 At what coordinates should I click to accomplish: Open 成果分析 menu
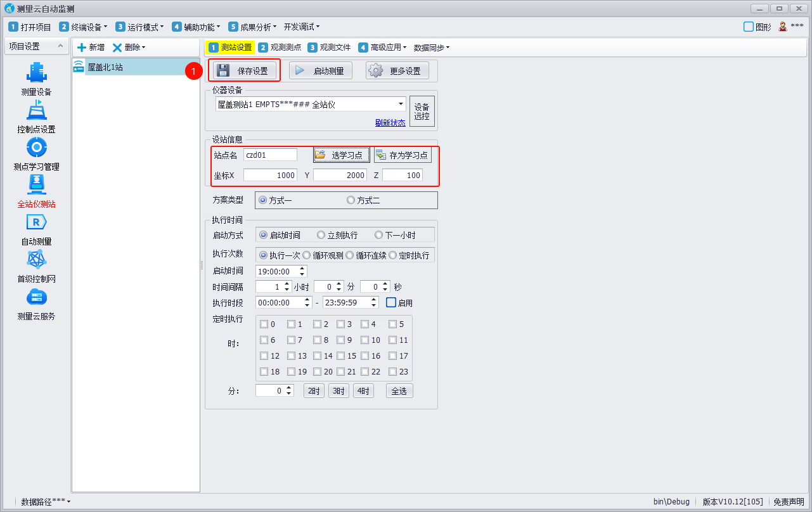(x=252, y=27)
